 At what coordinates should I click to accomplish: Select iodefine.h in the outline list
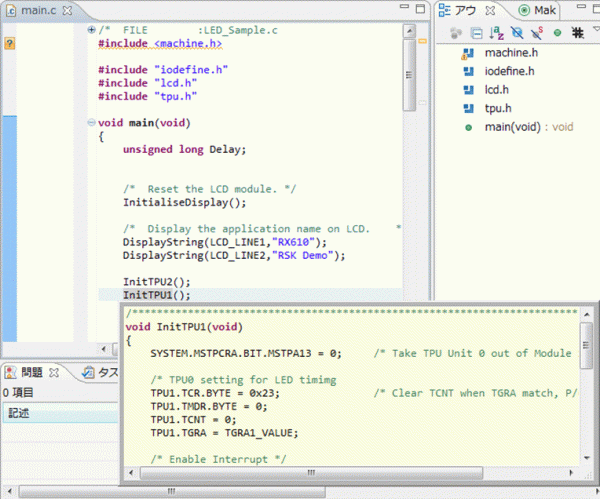tap(509, 71)
